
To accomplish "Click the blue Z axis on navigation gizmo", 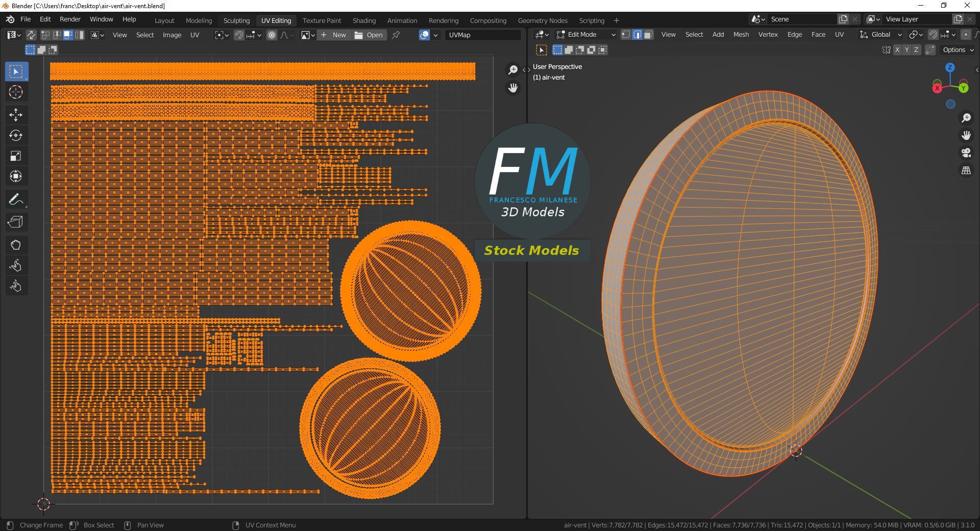I will (950, 67).
